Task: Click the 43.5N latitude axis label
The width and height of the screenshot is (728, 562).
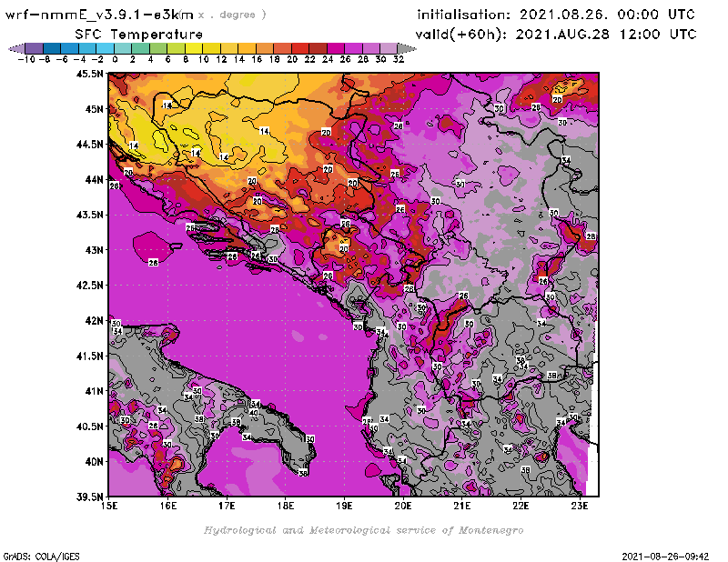Action: [90, 215]
